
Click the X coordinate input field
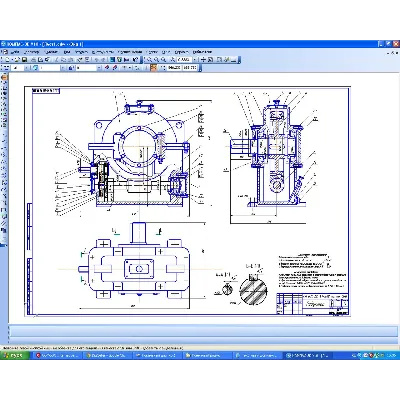174,68
